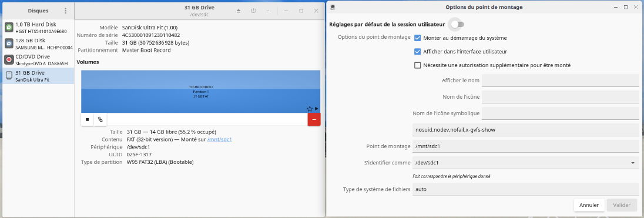Select the 1,0 TB Hard Disk icon
Viewport: 644px width, 218px height.
click(9, 28)
